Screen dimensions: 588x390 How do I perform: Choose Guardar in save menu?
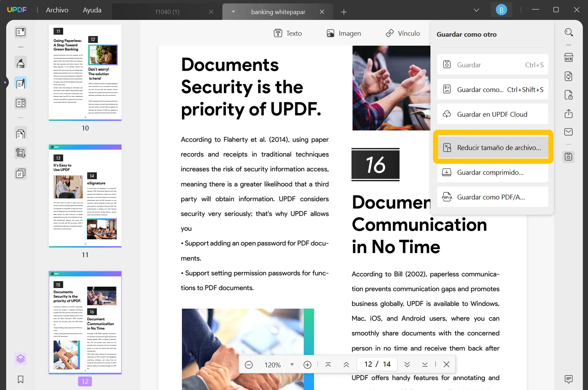coord(493,65)
